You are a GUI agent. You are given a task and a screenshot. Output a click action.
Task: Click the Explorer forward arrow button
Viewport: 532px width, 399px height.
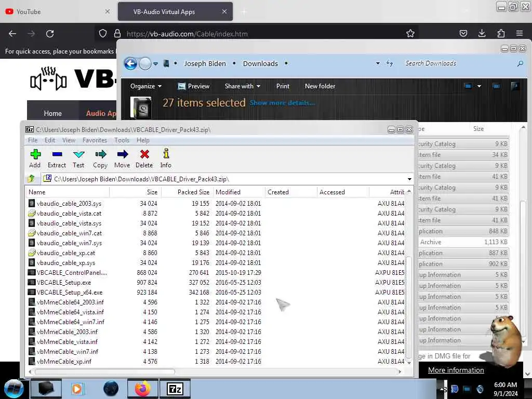click(x=145, y=63)
